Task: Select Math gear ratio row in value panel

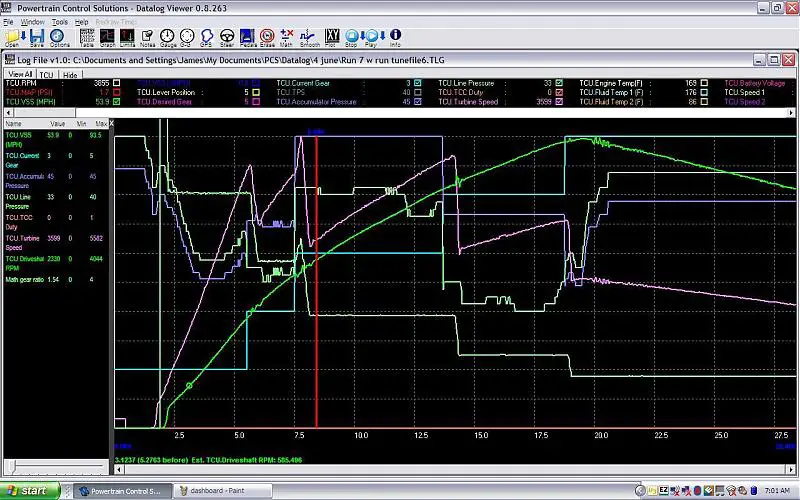Action: click(x=56, y=280)
